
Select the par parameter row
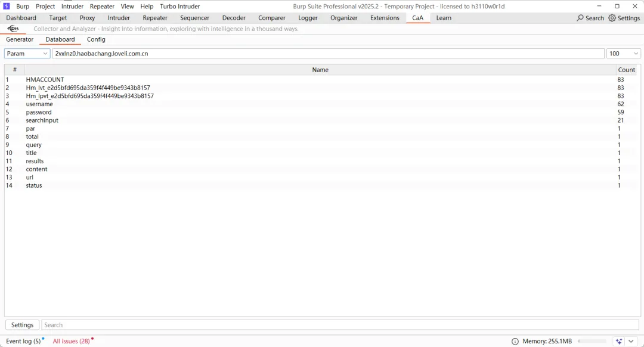pos(321,129)
